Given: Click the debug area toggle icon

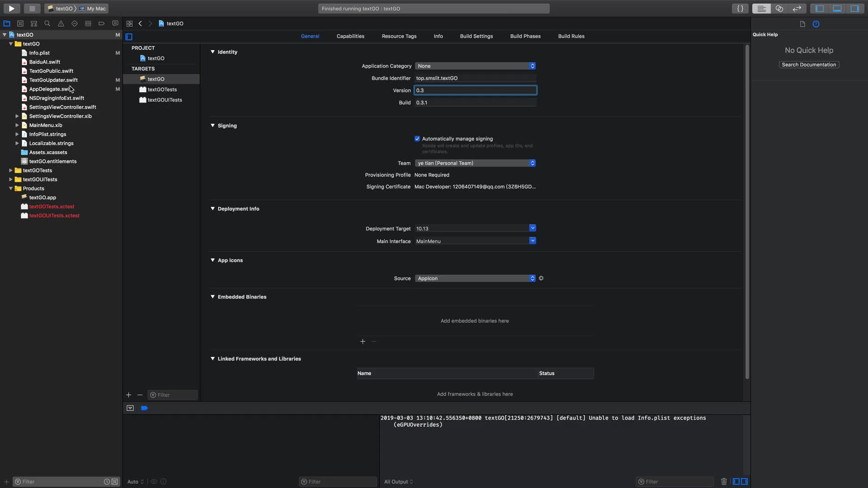Looking at the screenshot, I should point(838,8).
